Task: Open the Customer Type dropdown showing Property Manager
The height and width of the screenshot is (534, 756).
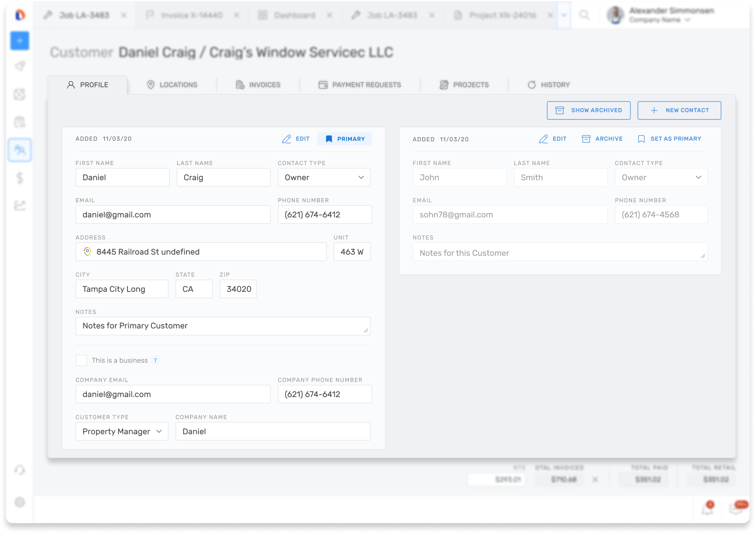Action: click(122, 431)
